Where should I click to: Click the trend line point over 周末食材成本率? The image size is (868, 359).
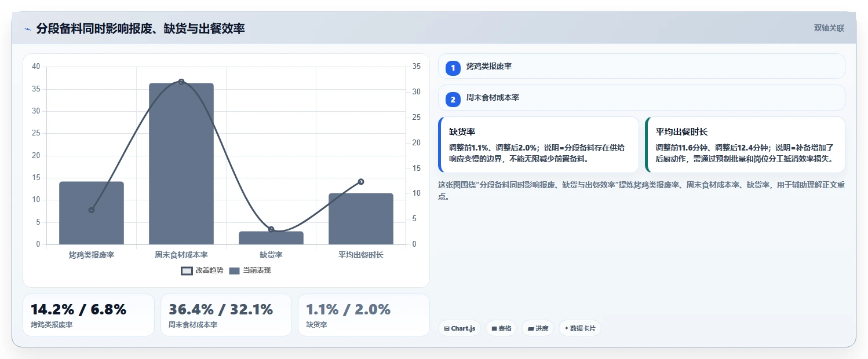pos(181,82)
